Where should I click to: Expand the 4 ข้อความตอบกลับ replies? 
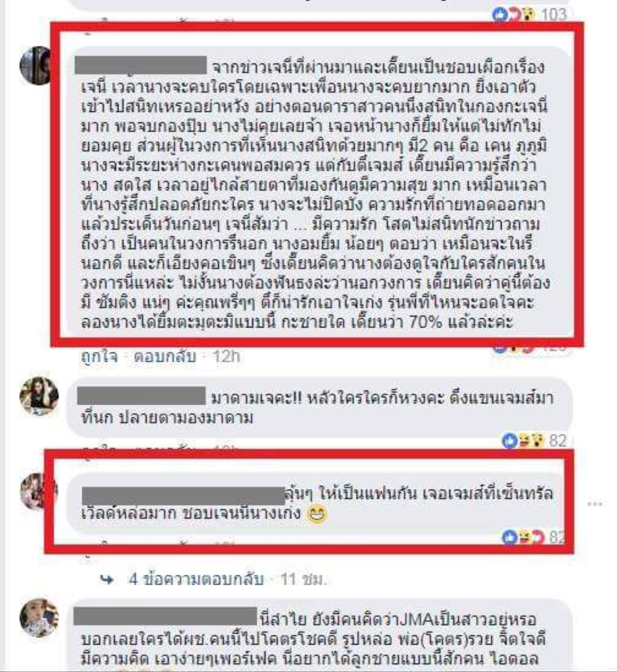196,579
